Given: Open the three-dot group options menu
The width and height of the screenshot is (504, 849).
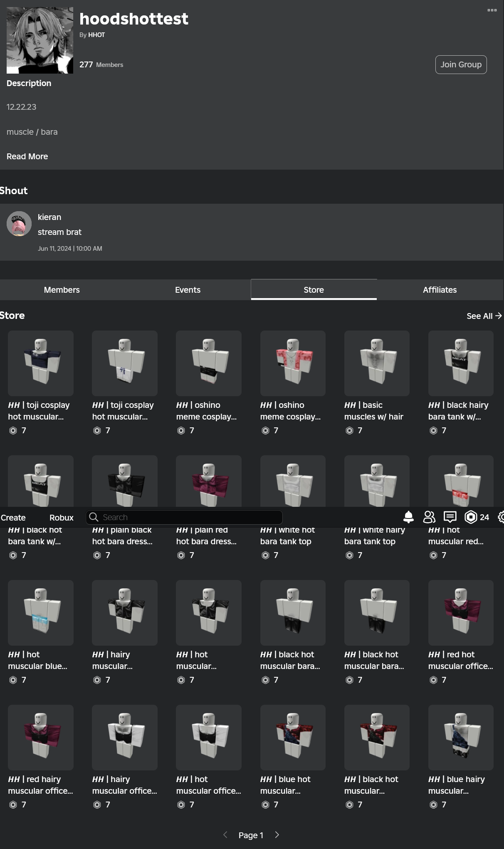Looking at the screenshot, I should (492, 10).
